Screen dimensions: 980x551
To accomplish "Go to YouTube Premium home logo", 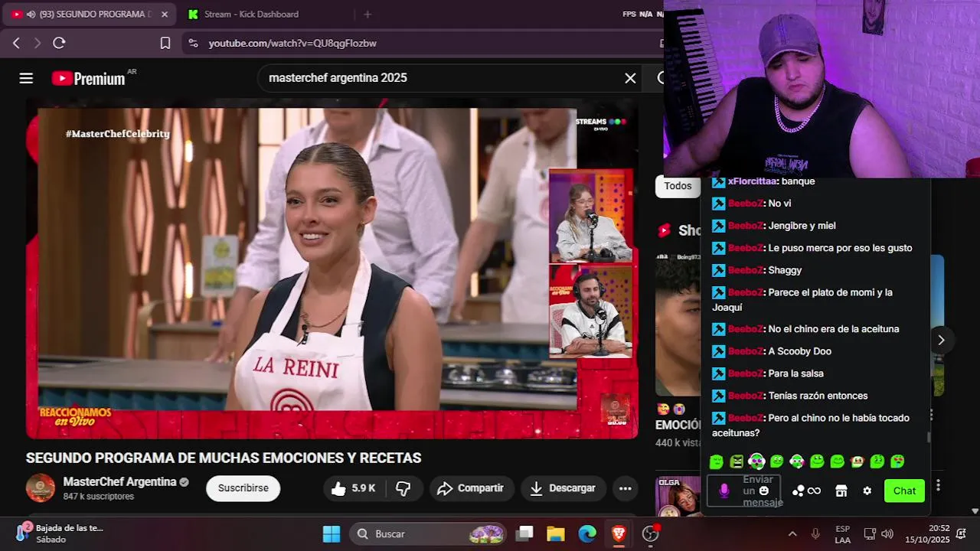I will [x=88, y=78].
